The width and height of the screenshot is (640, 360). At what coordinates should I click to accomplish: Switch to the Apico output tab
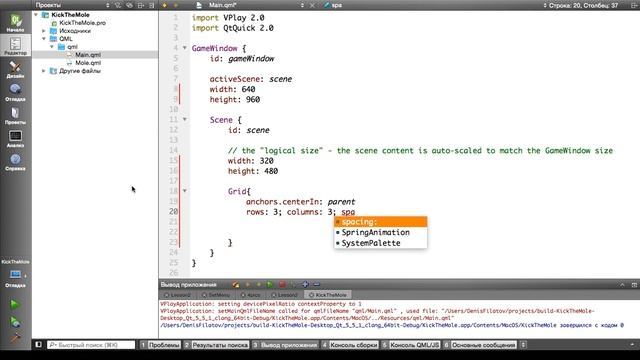point(250,295)
